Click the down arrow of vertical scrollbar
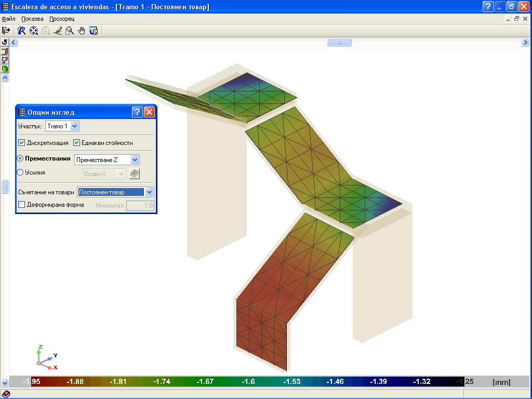This screenshot has height=399, width=532. pyautogui.click(x=5, y=383)
